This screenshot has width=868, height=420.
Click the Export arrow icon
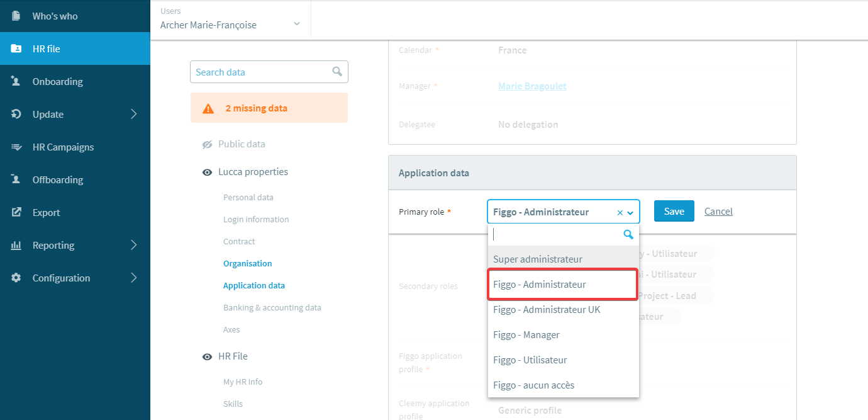(x=16, y=212)
